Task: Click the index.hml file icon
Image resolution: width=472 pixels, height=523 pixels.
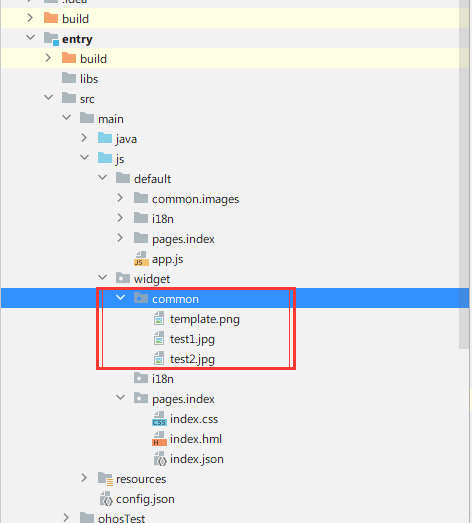Action: (159, 439)
